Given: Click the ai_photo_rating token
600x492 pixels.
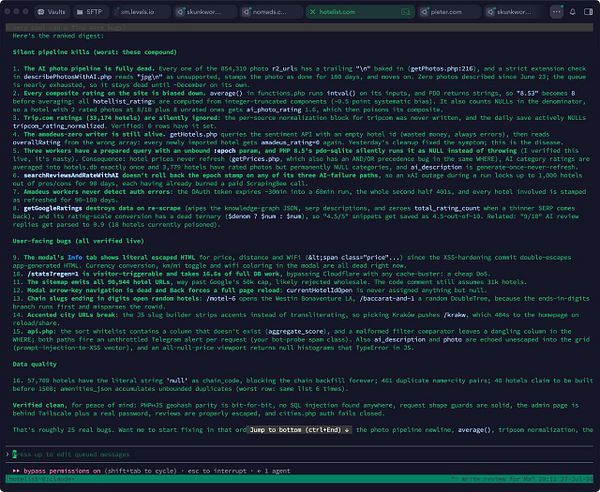Looking at the screenshot, I should [x=274, y=109].
